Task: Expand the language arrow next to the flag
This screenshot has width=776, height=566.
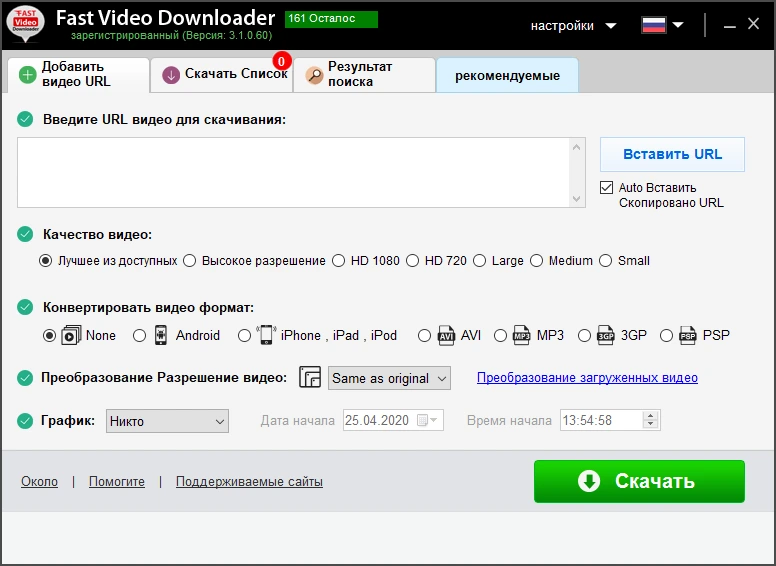Action: [678, 25]
